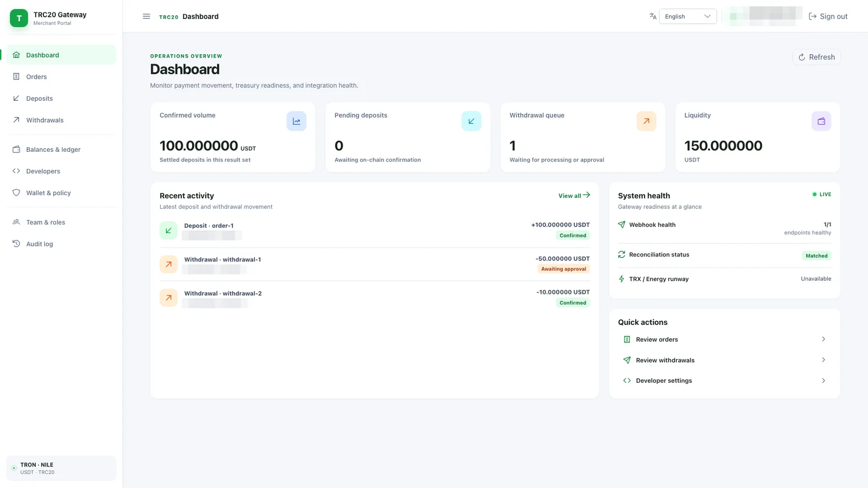Screen dimensions: 868x488
Task: Click the Review withdrawals paper-plane icon
Action: [627, 360]
